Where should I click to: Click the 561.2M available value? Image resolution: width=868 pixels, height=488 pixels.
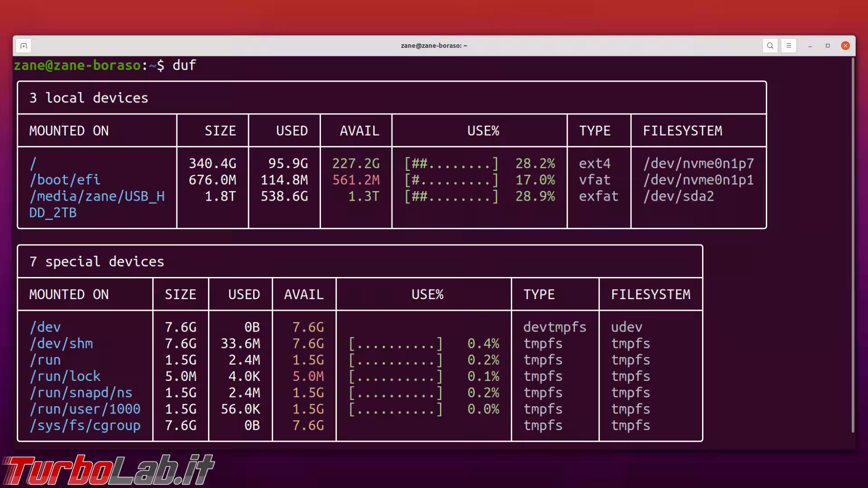pyautogui.click(x=356, y=180)
